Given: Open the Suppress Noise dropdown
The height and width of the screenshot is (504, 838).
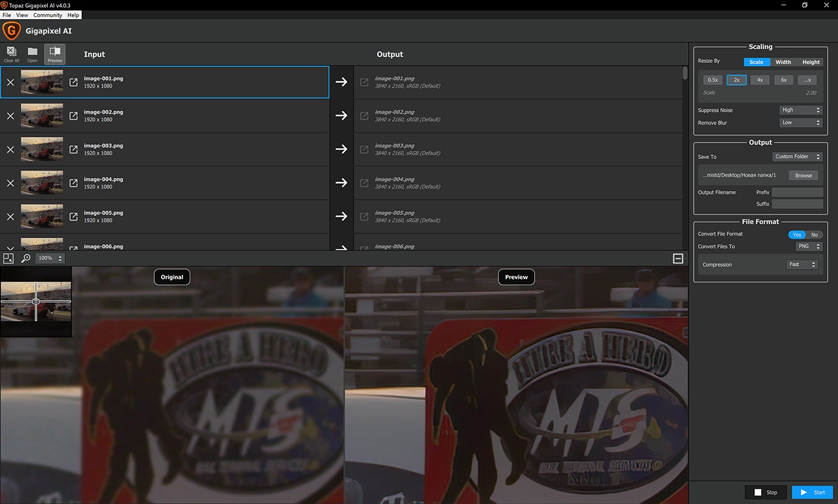Looking at the screenshot, I should tap(801, 110).
